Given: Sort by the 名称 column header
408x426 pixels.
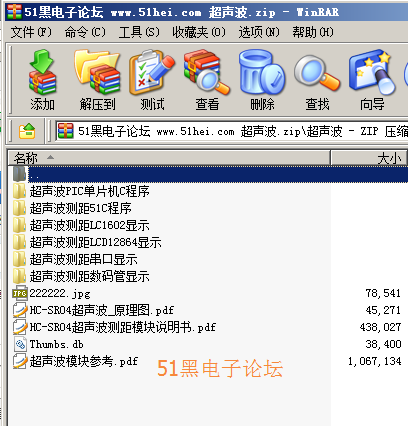Looking at the screenshot, I should tap(169, 158).
